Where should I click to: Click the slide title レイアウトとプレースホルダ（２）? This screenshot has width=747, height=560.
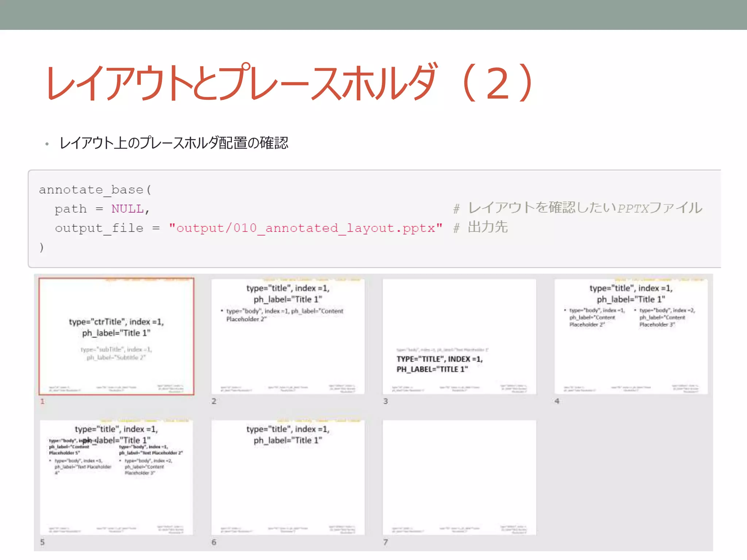click(290, 83)
